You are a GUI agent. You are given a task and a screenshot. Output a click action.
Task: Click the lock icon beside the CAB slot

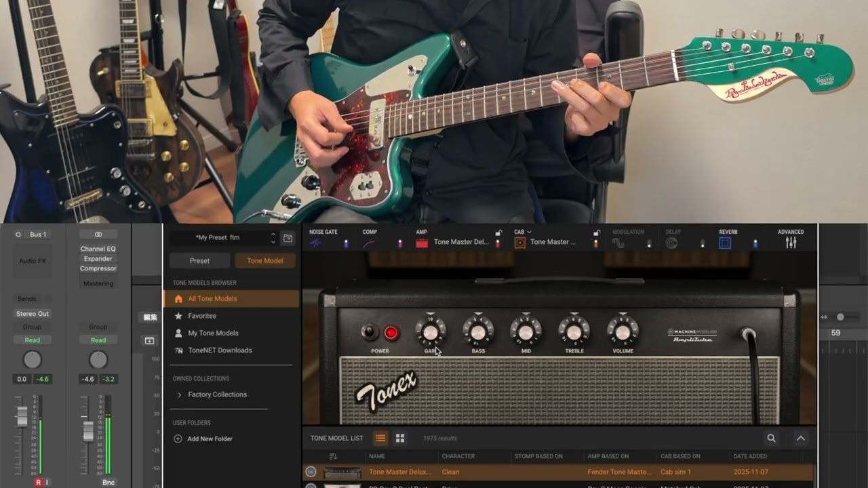tap(597, 232)
